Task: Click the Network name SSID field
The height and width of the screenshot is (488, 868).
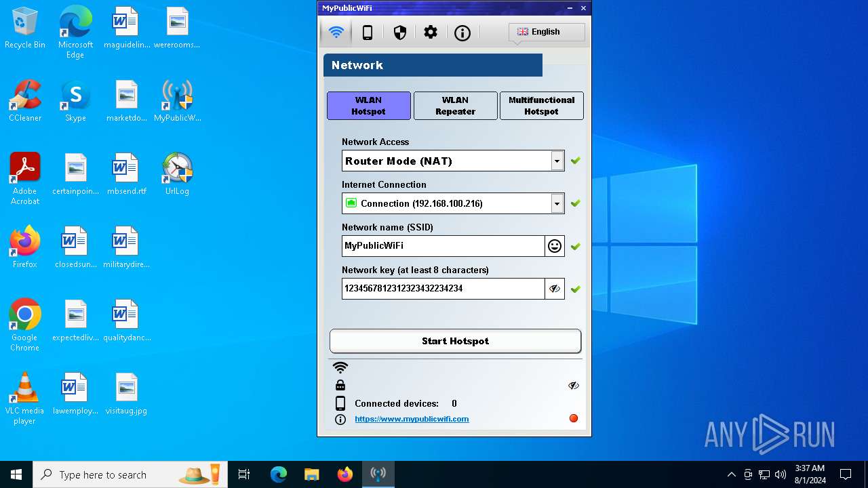Action: [x=443, y=246]
